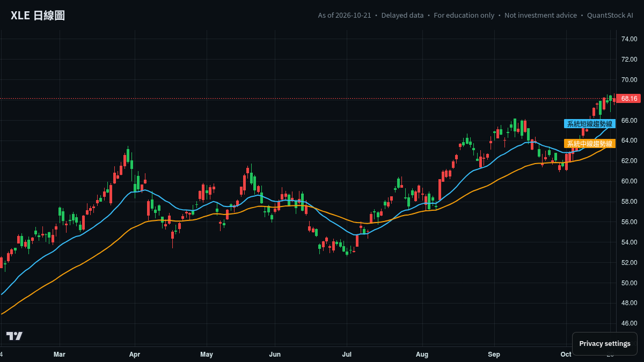Click the 70.00 price axis label
Image resolution: width=644 pixels, height=362 pixels.
tap(630, 80)
